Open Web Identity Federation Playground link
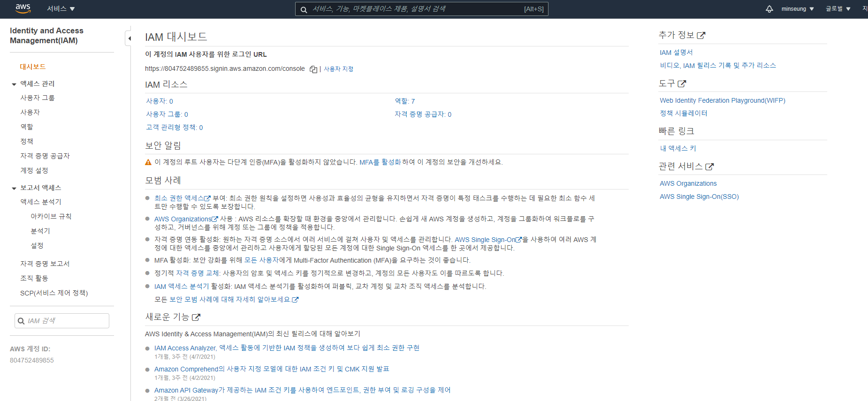Viewport: 868px width, 401px height. 723,100
